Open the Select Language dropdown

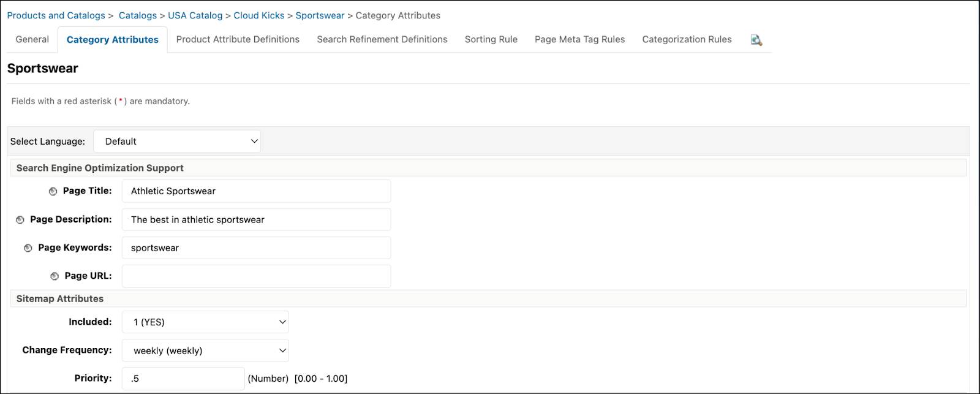point(177,141)
